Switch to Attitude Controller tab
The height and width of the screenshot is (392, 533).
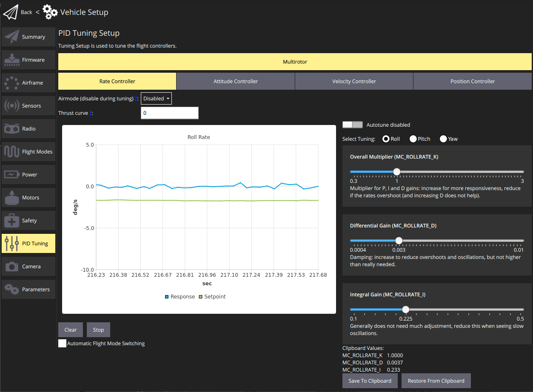(x=235, y=81)
